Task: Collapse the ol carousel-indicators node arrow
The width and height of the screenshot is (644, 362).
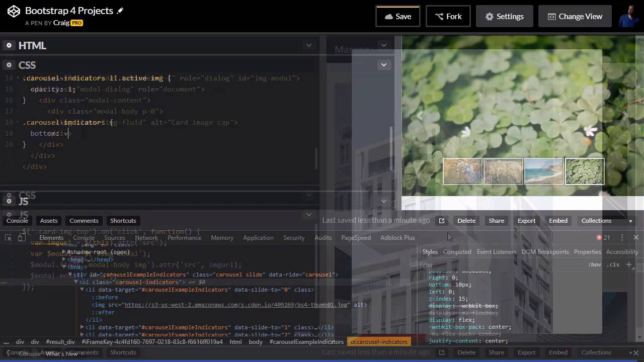Action: (x=76, y=282)
